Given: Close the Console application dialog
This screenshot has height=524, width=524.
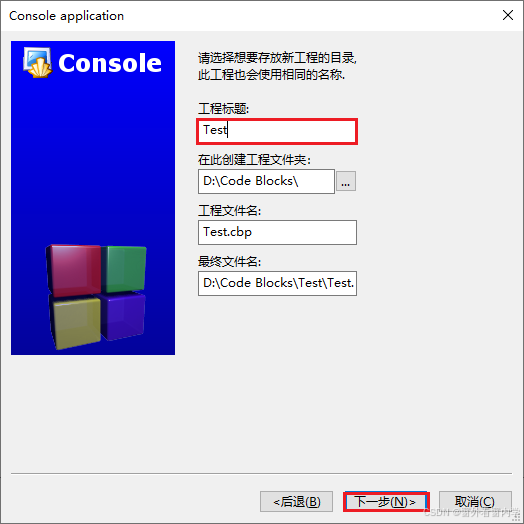Looking at the screenshot, I should (508, 15).
